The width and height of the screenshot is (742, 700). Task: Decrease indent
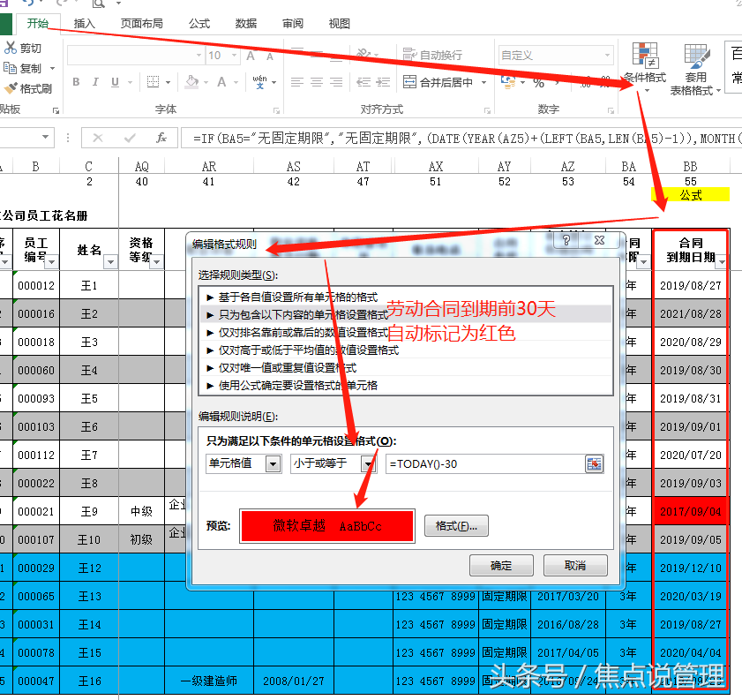(x=364, y=82)
